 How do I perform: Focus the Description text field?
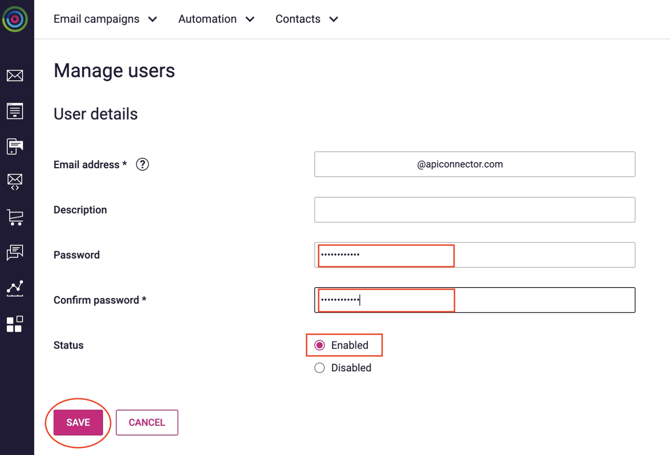tap(474, 210)
